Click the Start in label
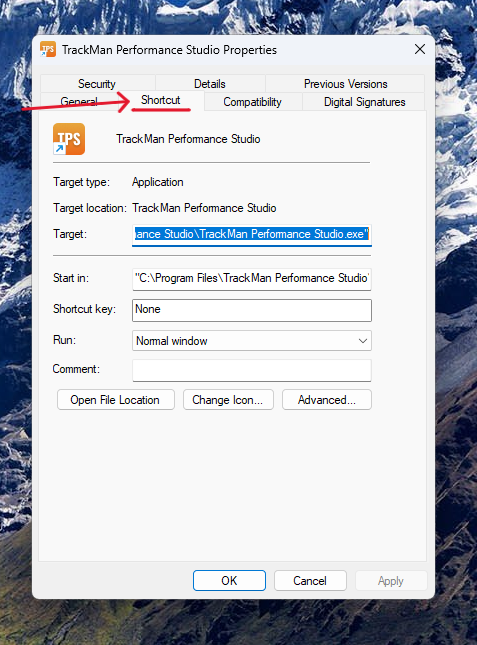The width and height of the screenshot is (477, 645). pyautogui.click(x=71, y=278)
